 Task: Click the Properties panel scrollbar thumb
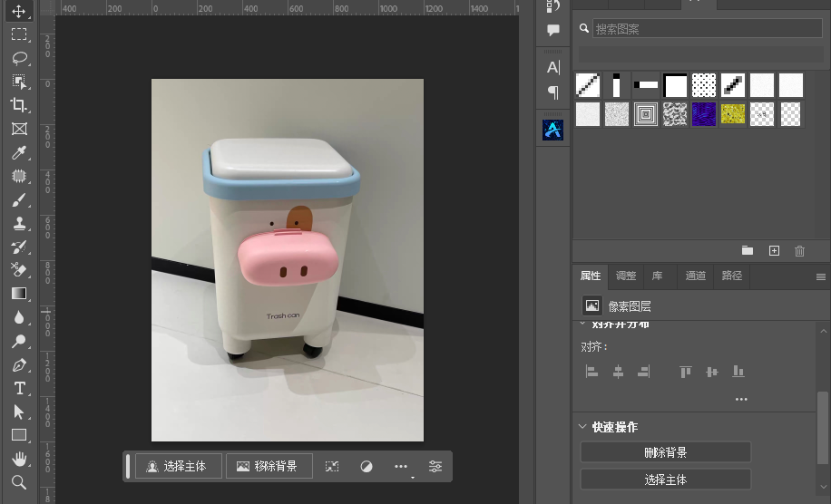(823, 428)
